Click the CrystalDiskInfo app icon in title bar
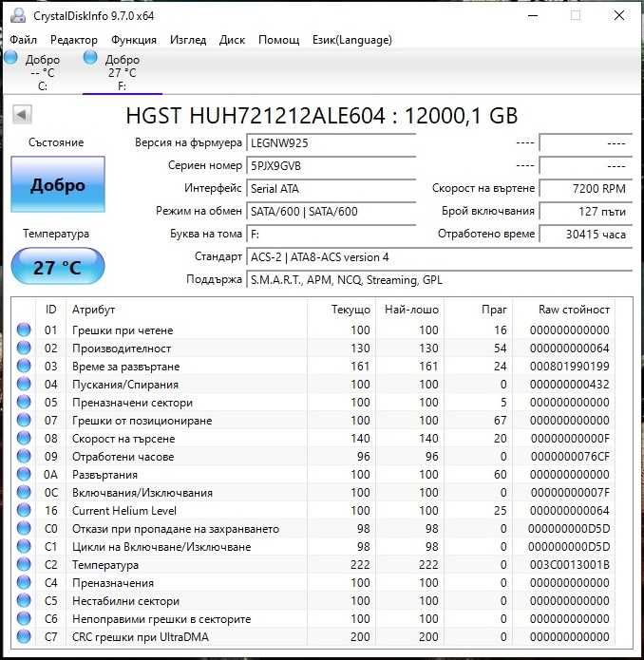 (x=18, y=15)
